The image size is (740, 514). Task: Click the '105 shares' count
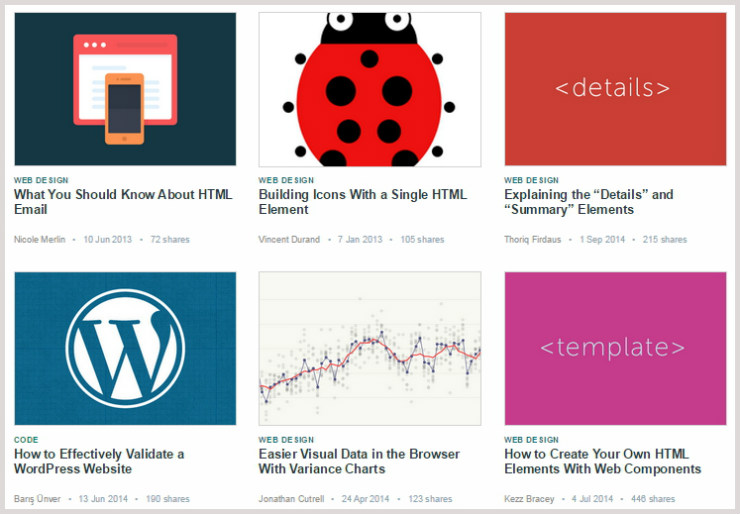422,239
